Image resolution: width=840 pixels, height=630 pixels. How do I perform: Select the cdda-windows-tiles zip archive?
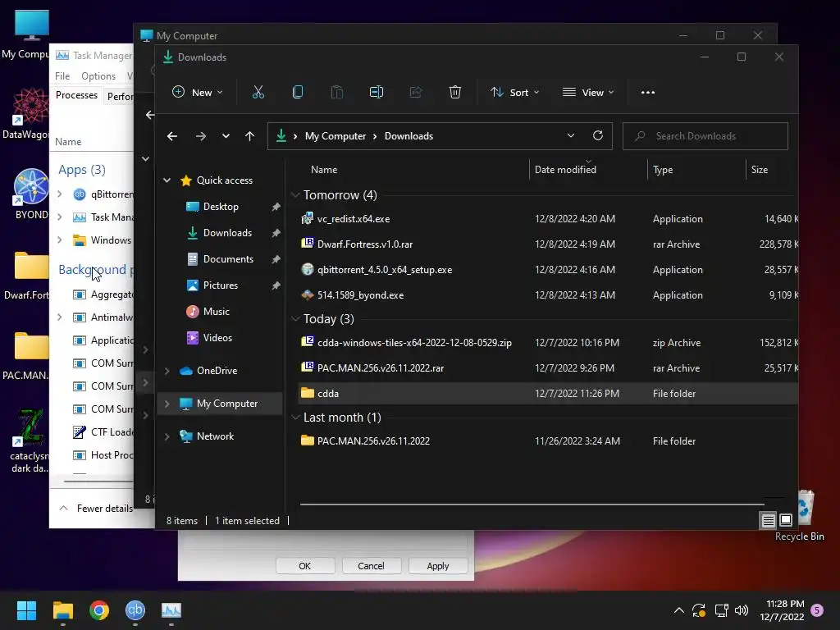[546, 343]
